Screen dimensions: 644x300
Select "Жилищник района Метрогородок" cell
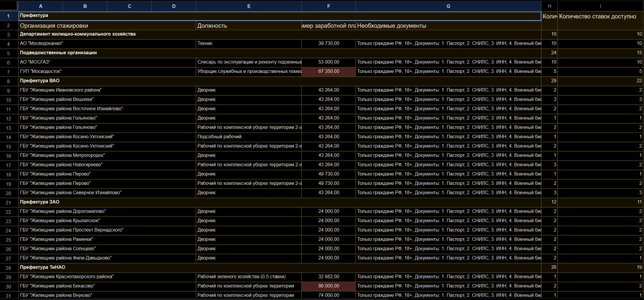(x=107, y=155)
